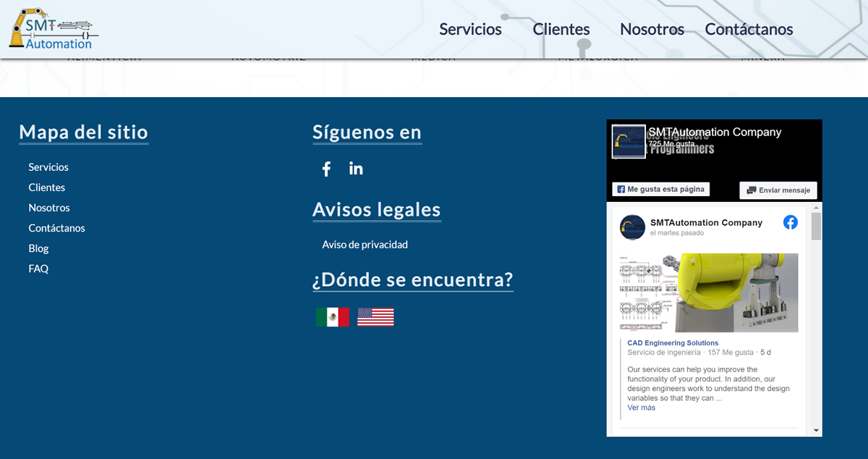Select the United States flag icon
The width and height of the screenshot is (868, 459).
pos(375,317)
